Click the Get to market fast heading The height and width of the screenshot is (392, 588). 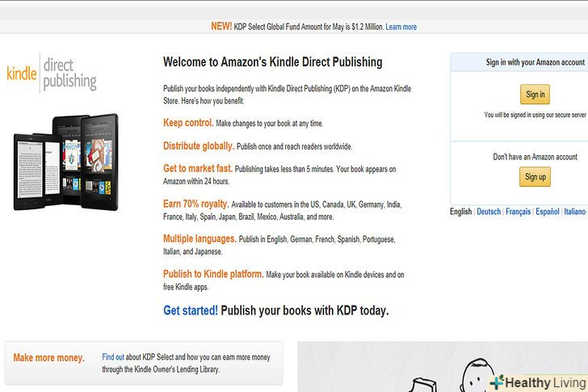click(x=198, y=169)
